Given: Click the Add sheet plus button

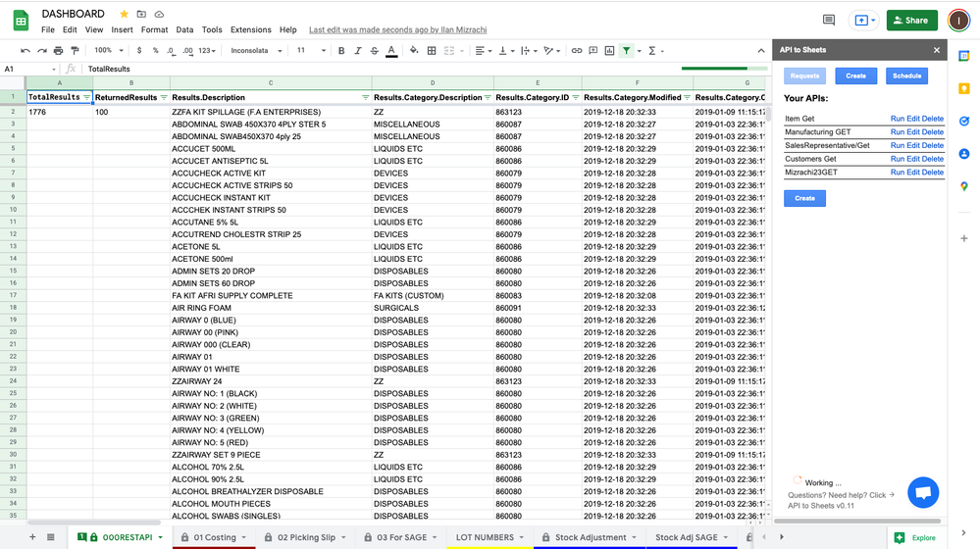Looking at the screenshot, I should (32, 537).
